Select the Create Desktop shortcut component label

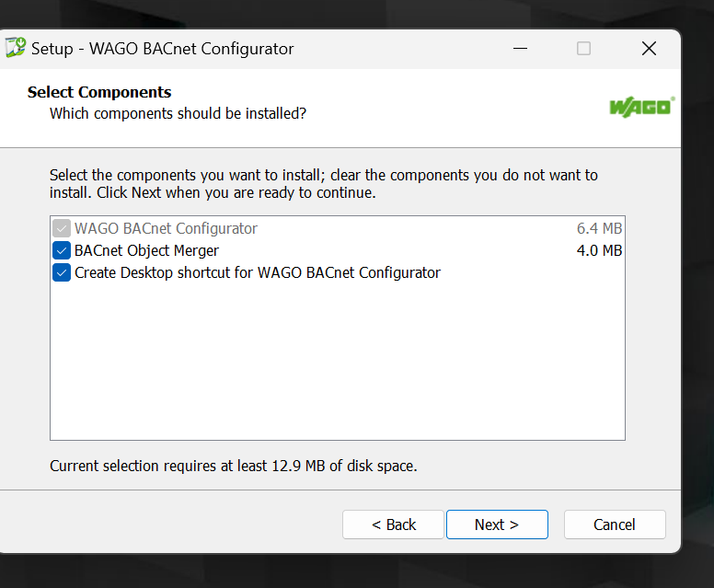click(258, 272)
